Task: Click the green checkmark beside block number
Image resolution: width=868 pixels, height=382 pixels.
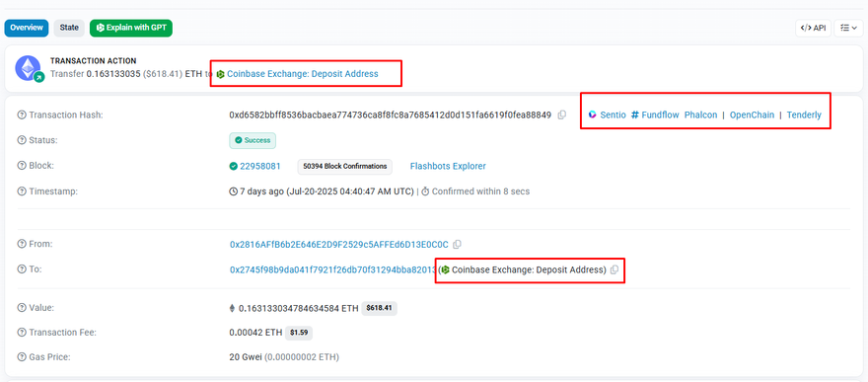Action: click(x=233, y=166)
